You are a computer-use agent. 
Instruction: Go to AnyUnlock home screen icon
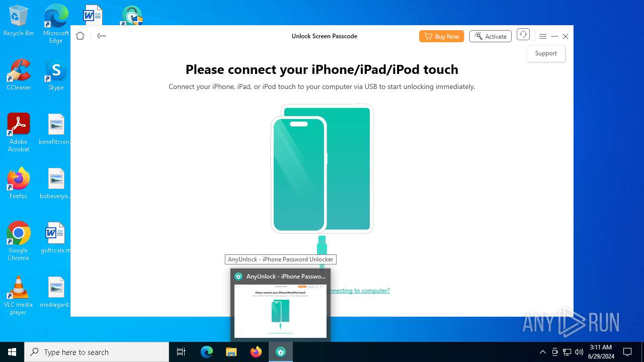tap(80, 36)
